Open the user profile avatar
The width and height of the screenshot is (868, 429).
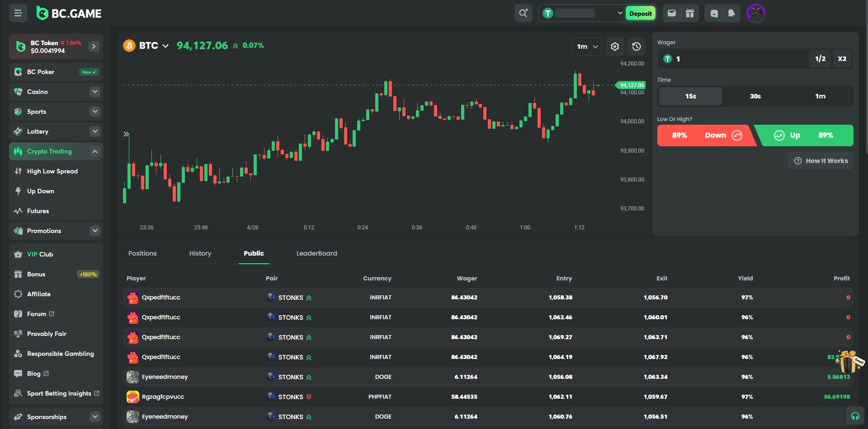[x=755, y=13]
